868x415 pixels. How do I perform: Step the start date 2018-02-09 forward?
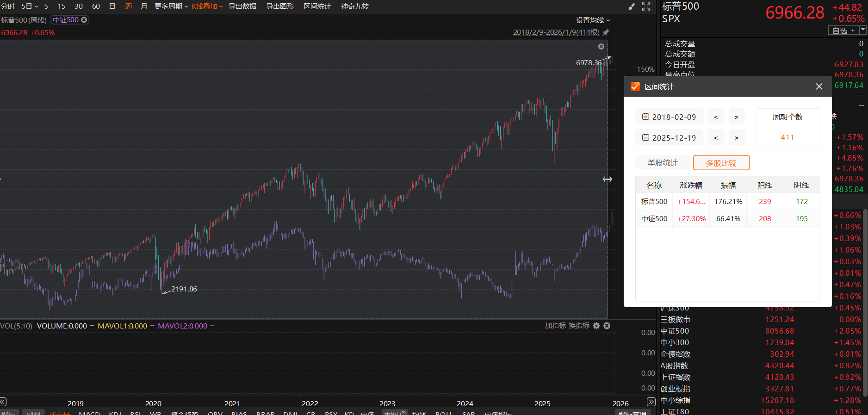[737, 117]
